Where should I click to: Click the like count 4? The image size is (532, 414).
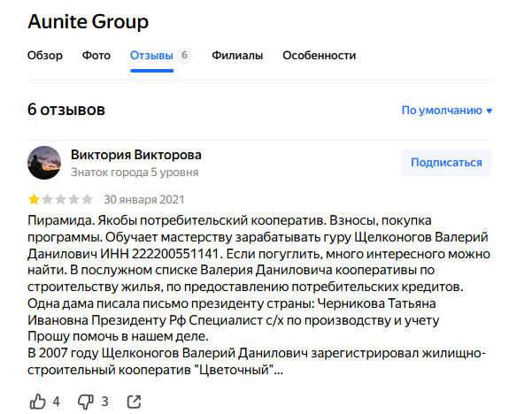tap(57, 402)
